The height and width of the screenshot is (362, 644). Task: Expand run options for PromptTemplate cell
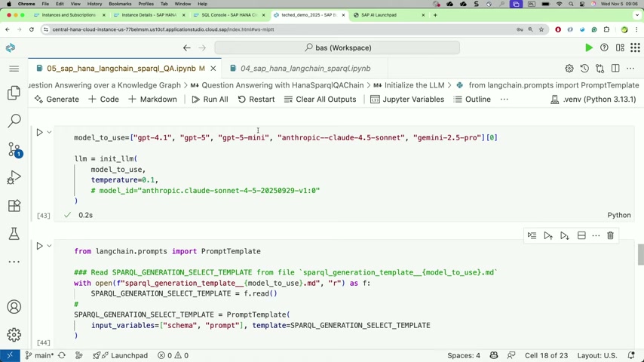(49, 246)
